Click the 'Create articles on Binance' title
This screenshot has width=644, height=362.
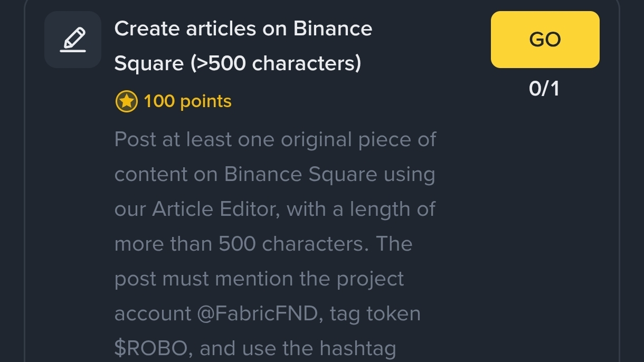(243, 28)
